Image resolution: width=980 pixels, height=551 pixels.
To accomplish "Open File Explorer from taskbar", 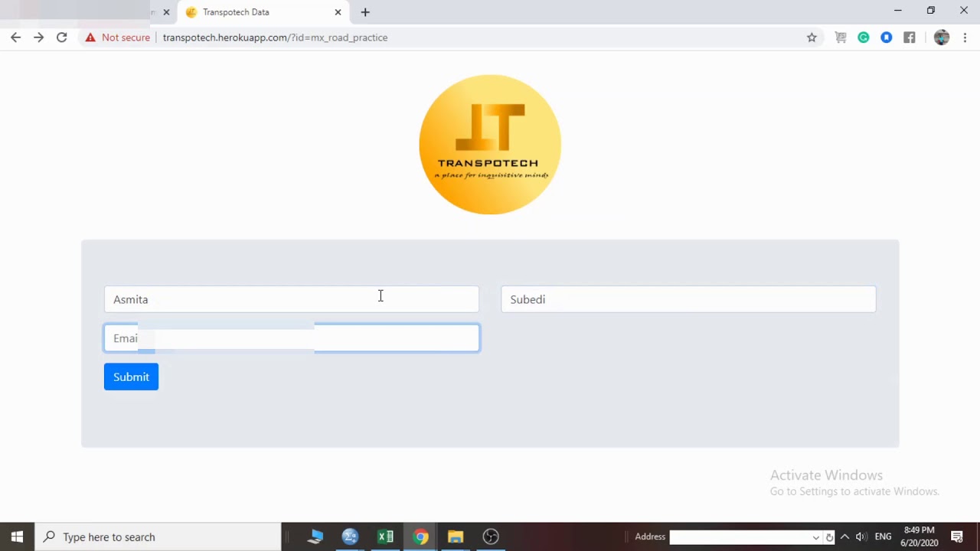I will [456, 536].
